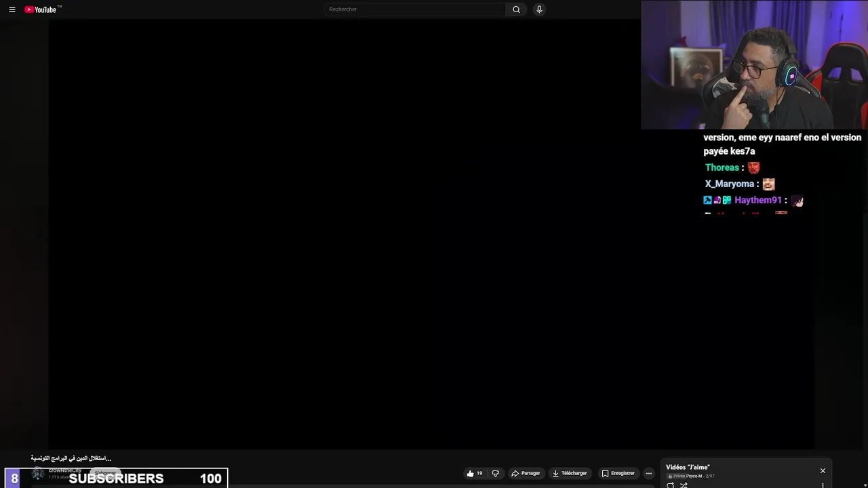This screenshot has width=868, height=488.
Task: Click the magnifier search button
Action: click(516, 9)
